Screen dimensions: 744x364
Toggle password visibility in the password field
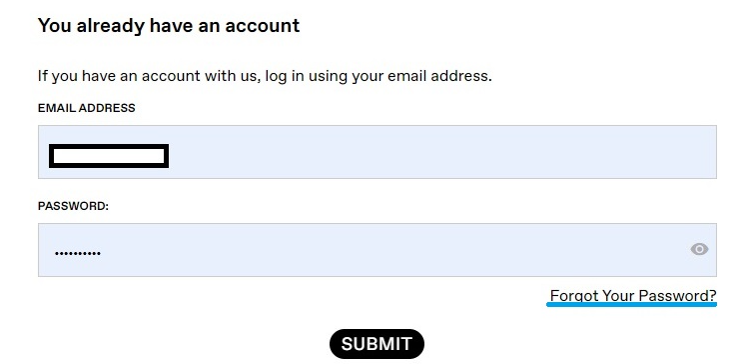pos(699,249)
